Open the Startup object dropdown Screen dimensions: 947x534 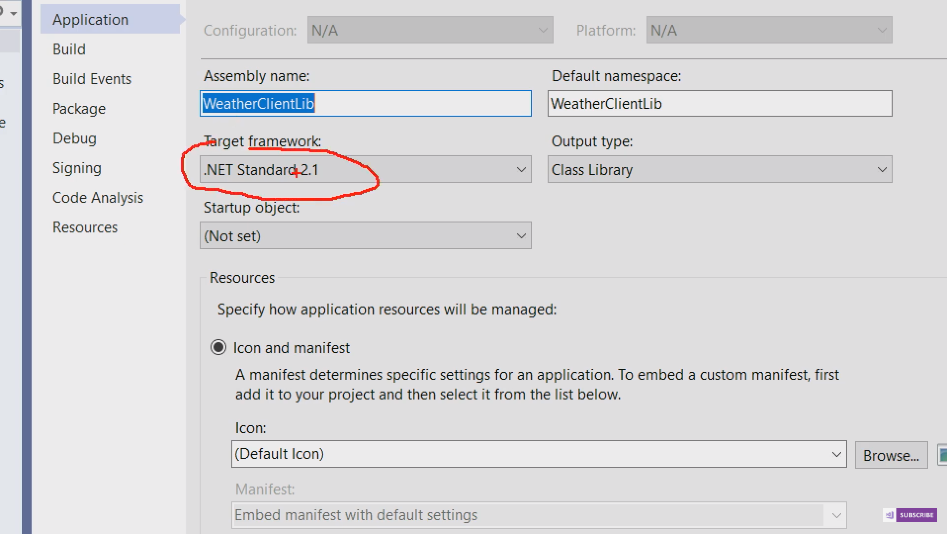[366, 236]
